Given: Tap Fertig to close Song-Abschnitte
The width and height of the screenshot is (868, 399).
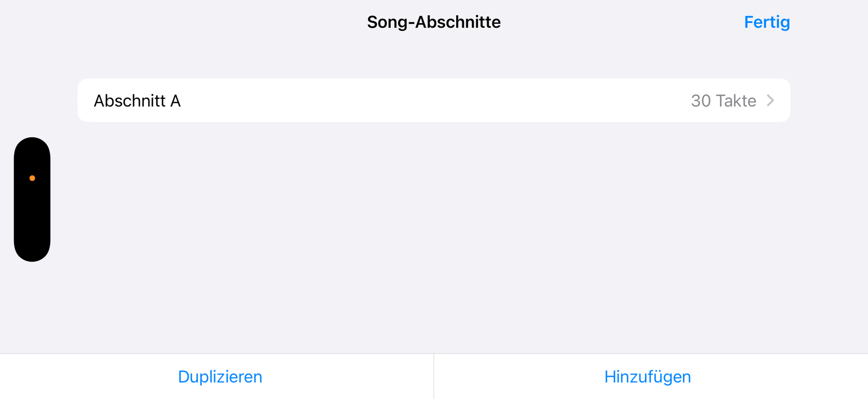Looking at the screenshot, I should [x=767, y=22].
